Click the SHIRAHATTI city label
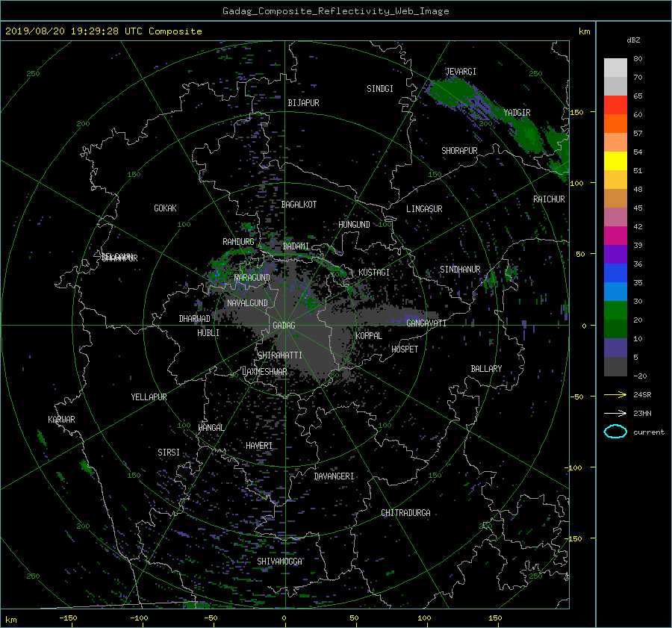Image resolution: width=672 pixels, height=628 pixels. point(280,355)
